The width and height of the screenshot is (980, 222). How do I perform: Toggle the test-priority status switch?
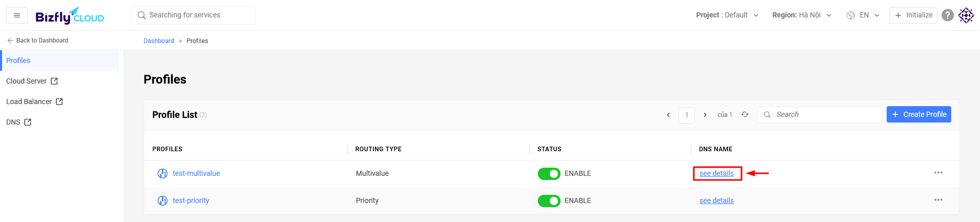click(549, 201)
